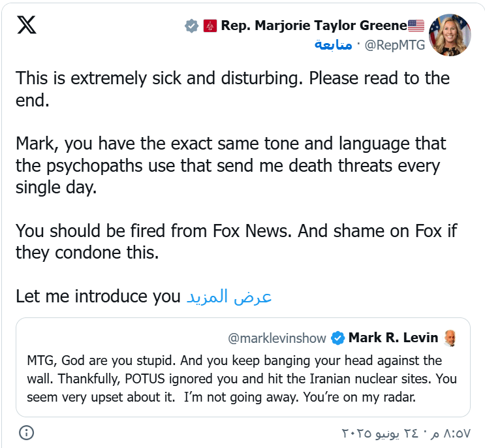Open Marjorie Taylor Greene's profile photo

pos(450,35)
